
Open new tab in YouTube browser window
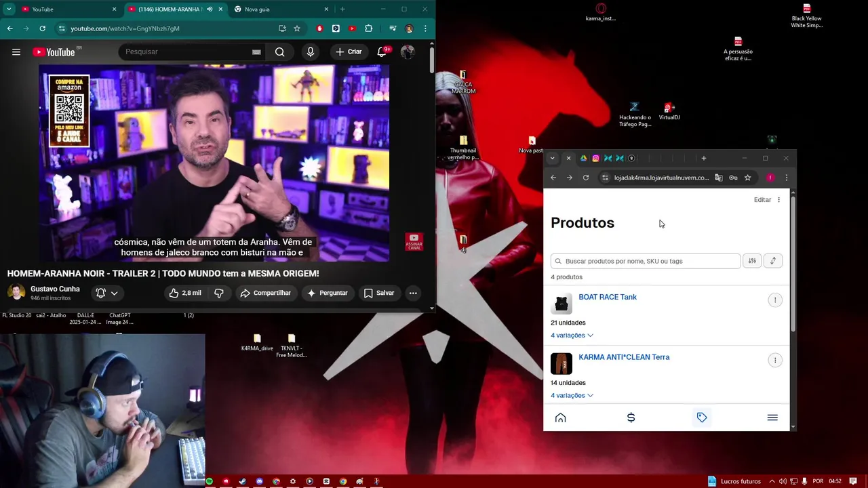tap(342, 9)
